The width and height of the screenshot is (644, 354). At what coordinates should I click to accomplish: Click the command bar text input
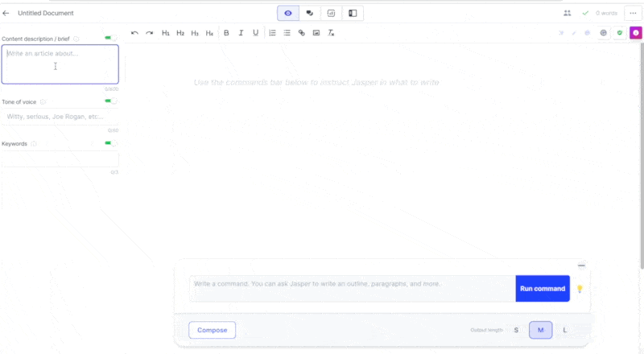(x=353, y=289)
